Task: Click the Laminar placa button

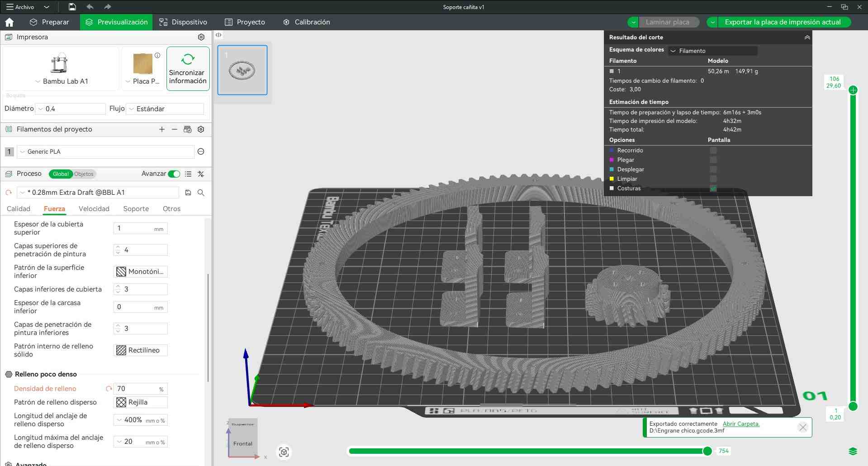Action: pyautogui.click(x=668, y=22)
